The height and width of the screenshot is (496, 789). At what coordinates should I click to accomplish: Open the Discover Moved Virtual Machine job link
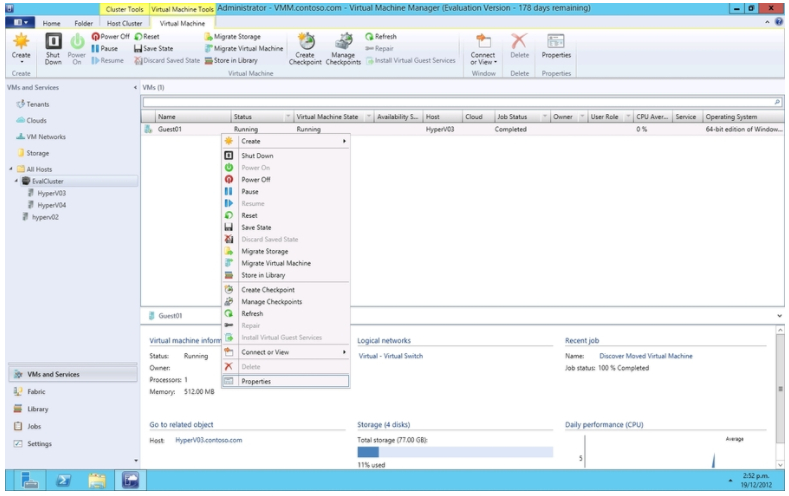click(x=646, y=356)
